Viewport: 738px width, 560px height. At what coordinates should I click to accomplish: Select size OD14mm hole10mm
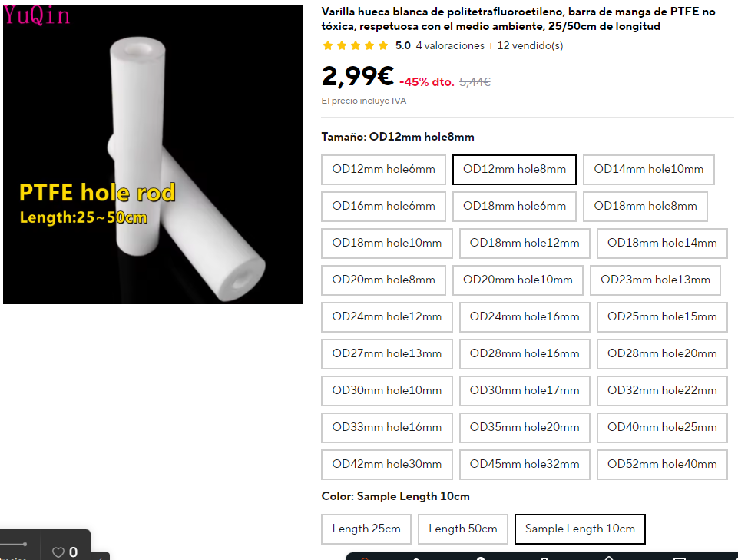pos(649,170)
